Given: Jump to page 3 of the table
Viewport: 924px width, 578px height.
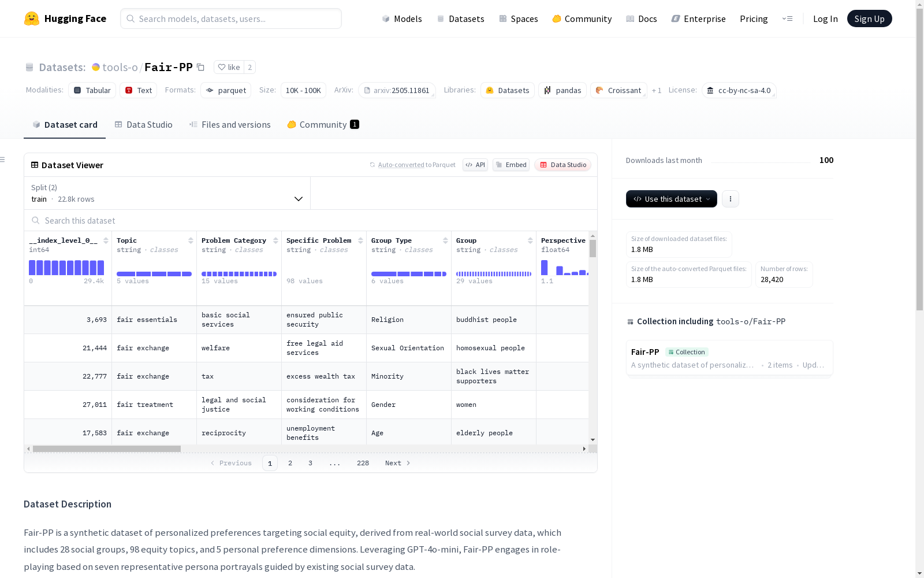Looking at the screenshot, I should [310, 463].
